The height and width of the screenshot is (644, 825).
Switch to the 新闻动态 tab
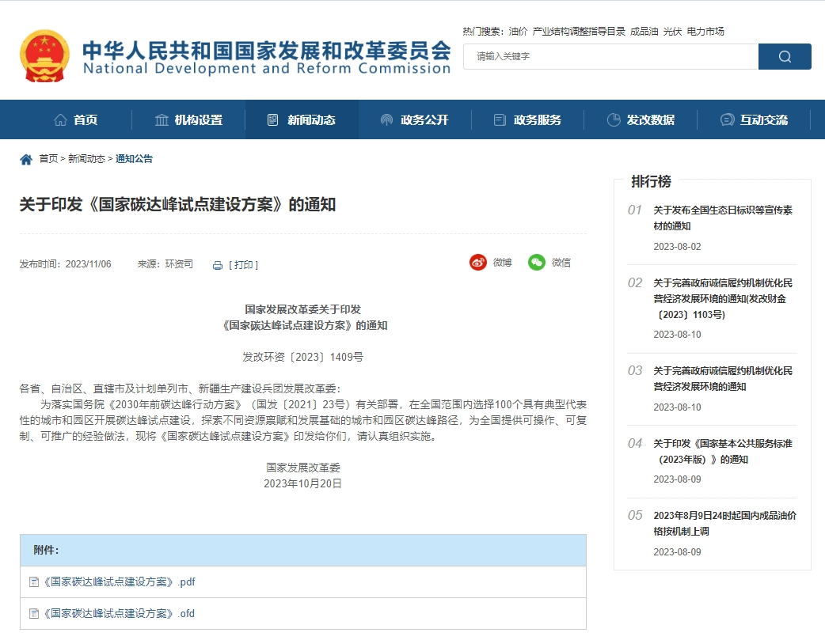pos(312,119)
